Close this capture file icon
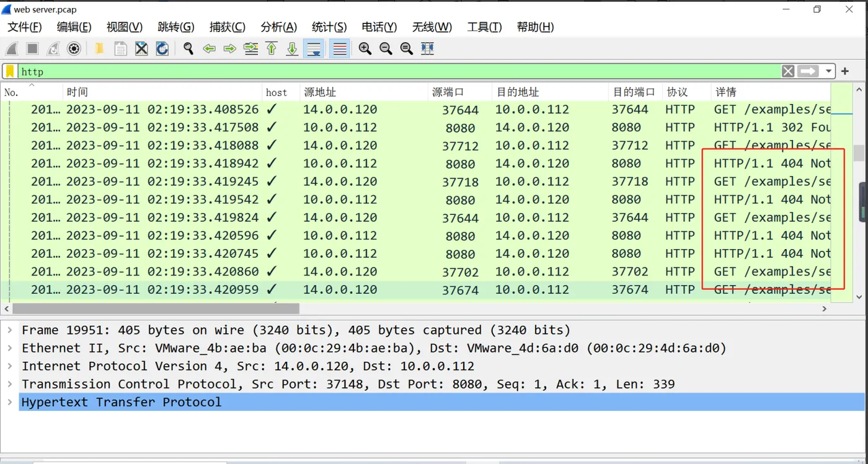The image size is (868, 464). click(141, 48)
